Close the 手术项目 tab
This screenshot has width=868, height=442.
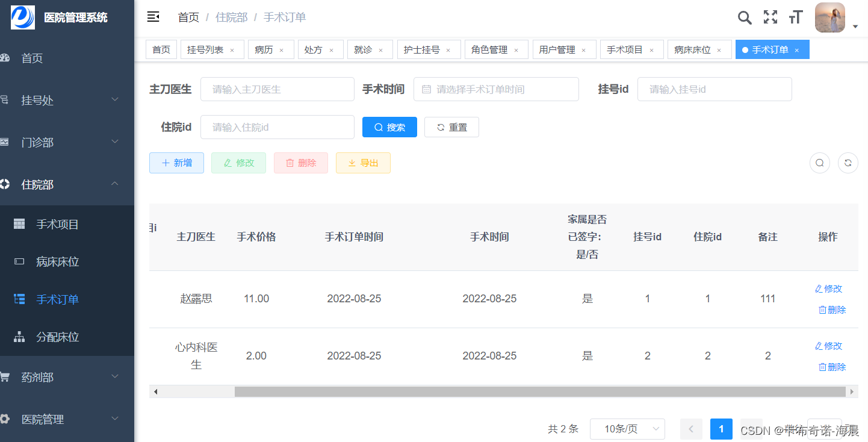(651, 51)
